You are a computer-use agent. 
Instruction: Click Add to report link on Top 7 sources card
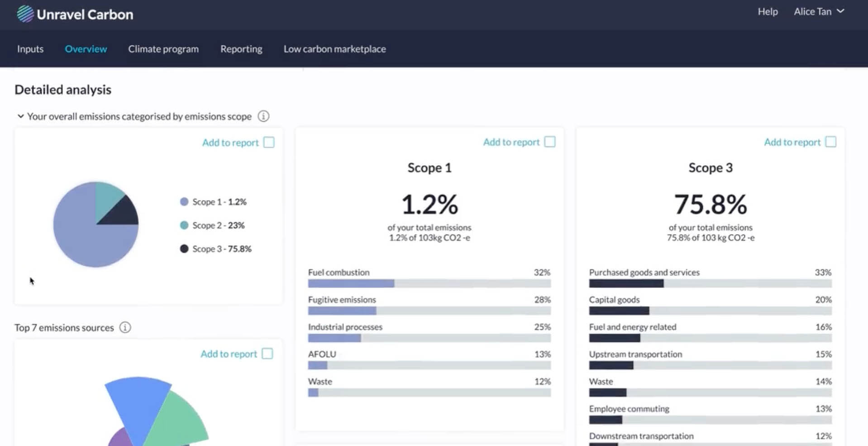(x=229, y=354)
